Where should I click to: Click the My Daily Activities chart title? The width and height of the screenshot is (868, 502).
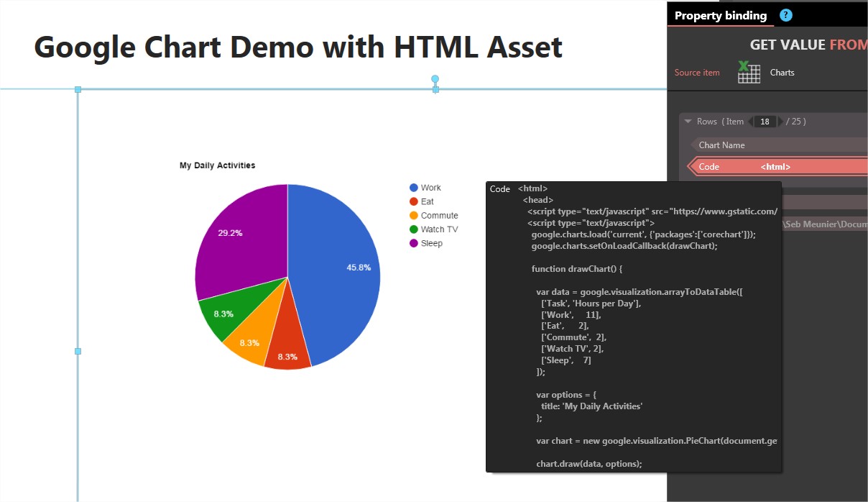click(x=217, y=165)
